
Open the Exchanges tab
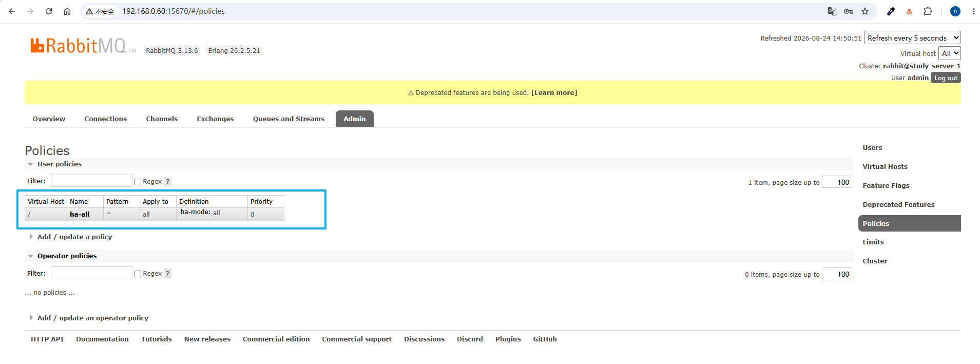point(215,119)
